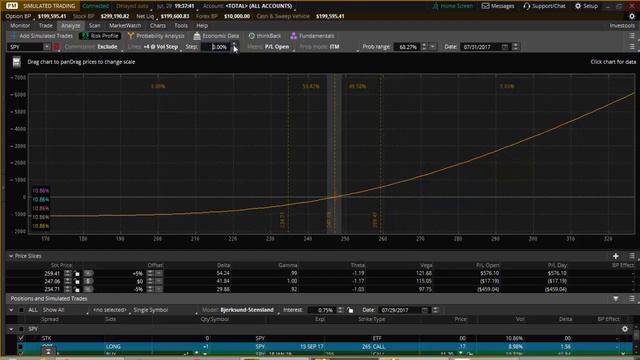This screenshot has height=360, width=640.
Task: Click chart settings icon beside drag hint
Action: (x=16, y=62)
